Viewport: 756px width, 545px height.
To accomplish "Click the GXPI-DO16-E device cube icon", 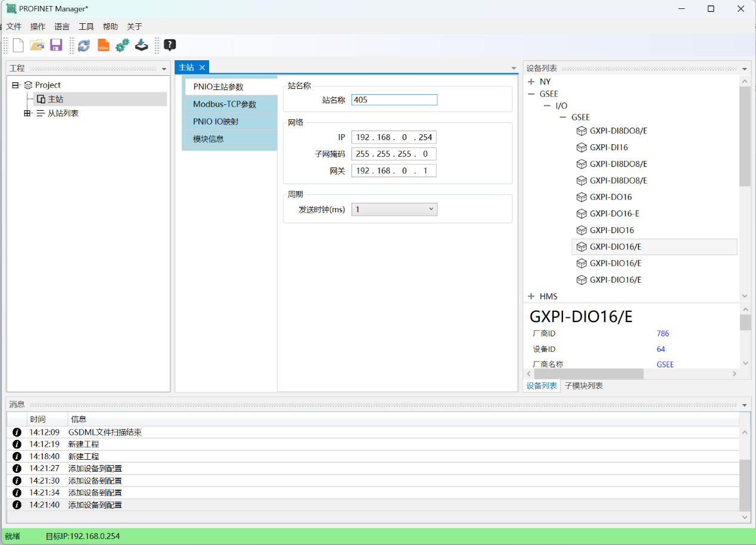I will pos(582,213).
